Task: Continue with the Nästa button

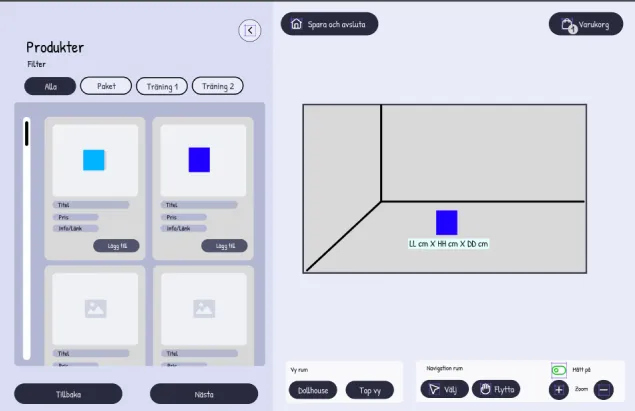Action: coord(204,394)
